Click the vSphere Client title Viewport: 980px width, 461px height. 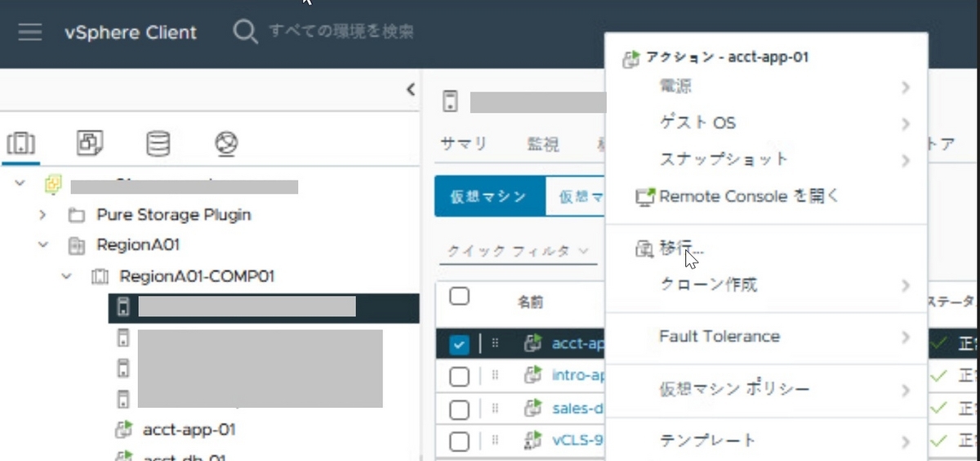coord(131,33)
